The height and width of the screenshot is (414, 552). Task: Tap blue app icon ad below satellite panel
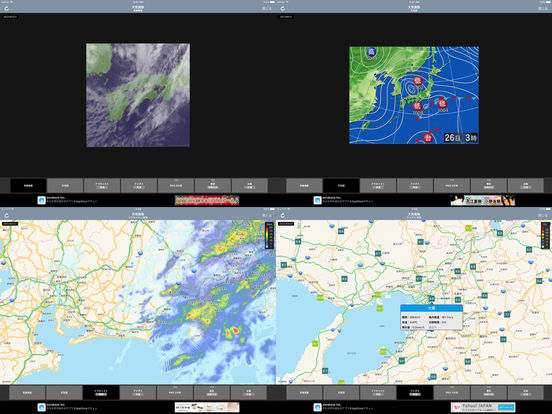pos(42,200)
